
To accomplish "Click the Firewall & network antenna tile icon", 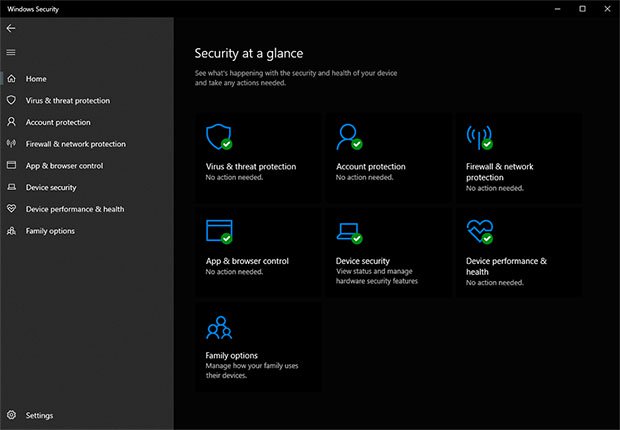I will [x=480, y=137].
